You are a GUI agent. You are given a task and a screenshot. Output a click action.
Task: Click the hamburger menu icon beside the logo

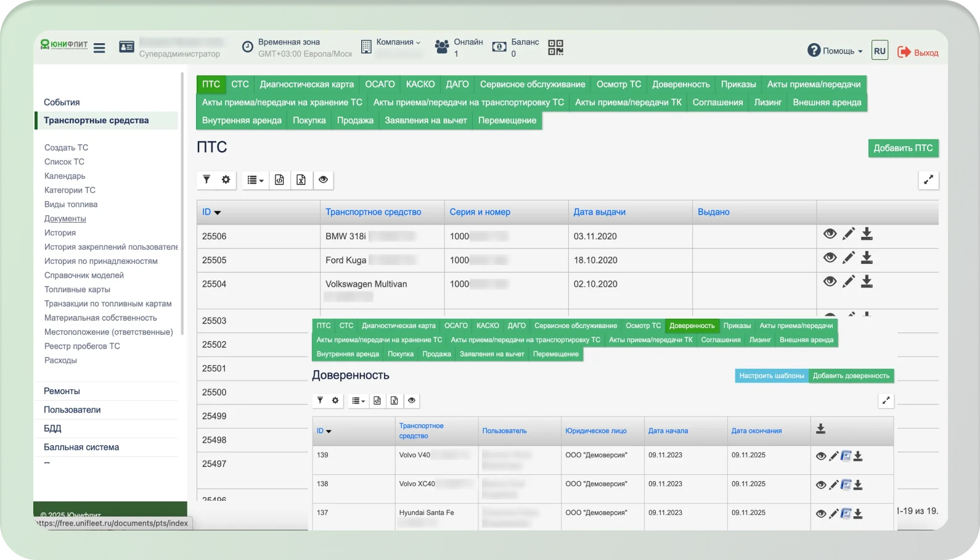(99, 48)
